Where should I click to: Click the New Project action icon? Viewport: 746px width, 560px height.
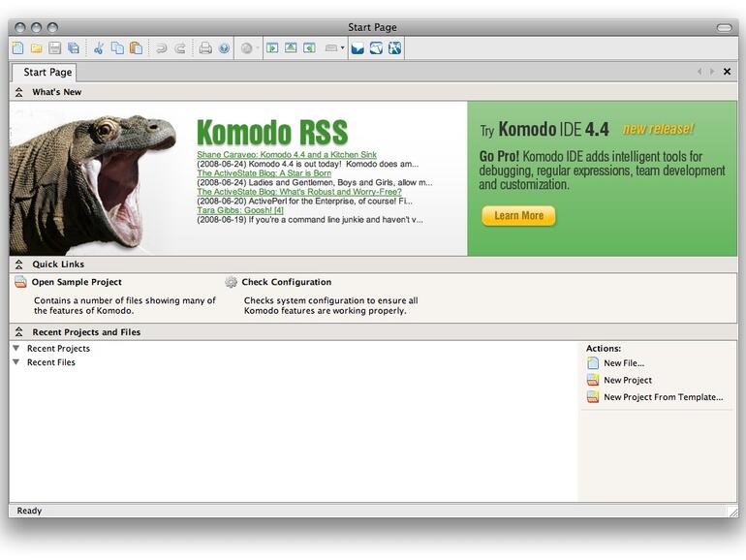[x=593, y=380]
